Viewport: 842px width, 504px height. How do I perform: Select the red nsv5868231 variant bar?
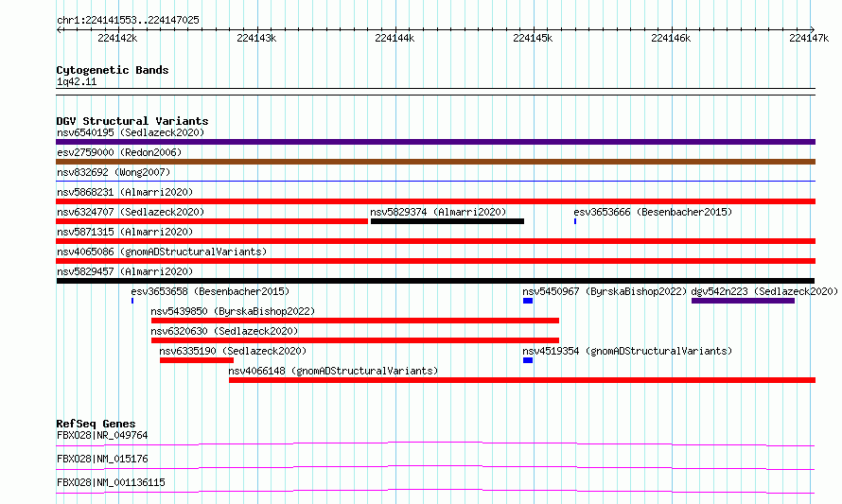pyautogui.click(x=435, y=201)
